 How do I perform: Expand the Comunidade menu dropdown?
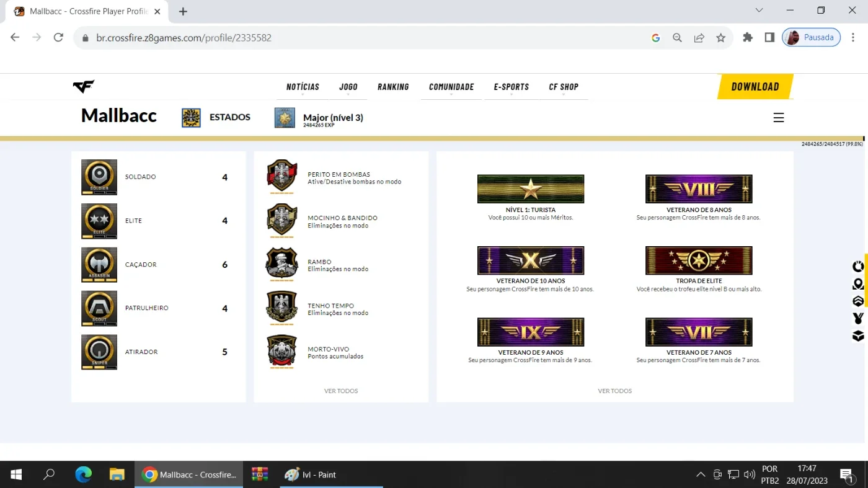[x=451, y=87]
